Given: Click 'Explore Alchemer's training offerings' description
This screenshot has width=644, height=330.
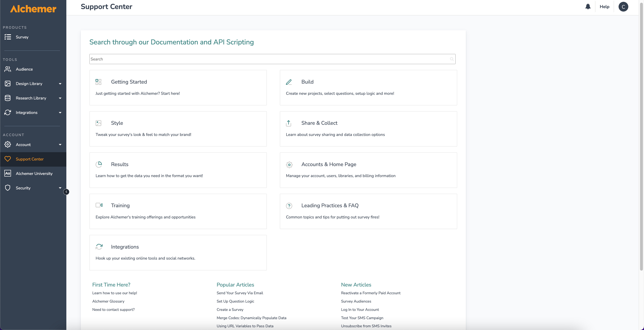Looking at the screenshot, I should (145, 217).
